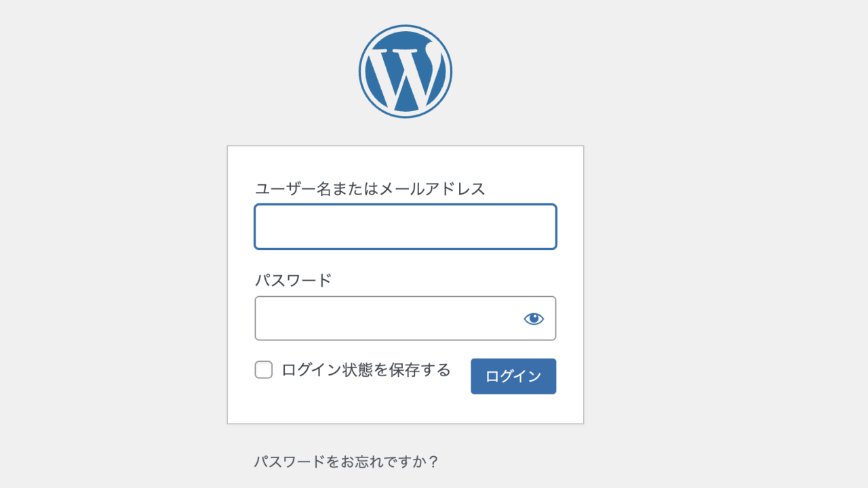This screenshot has width=868, height=488.
Task: Follow the forgot password link below the form
Action: click(x=346, y=462)
